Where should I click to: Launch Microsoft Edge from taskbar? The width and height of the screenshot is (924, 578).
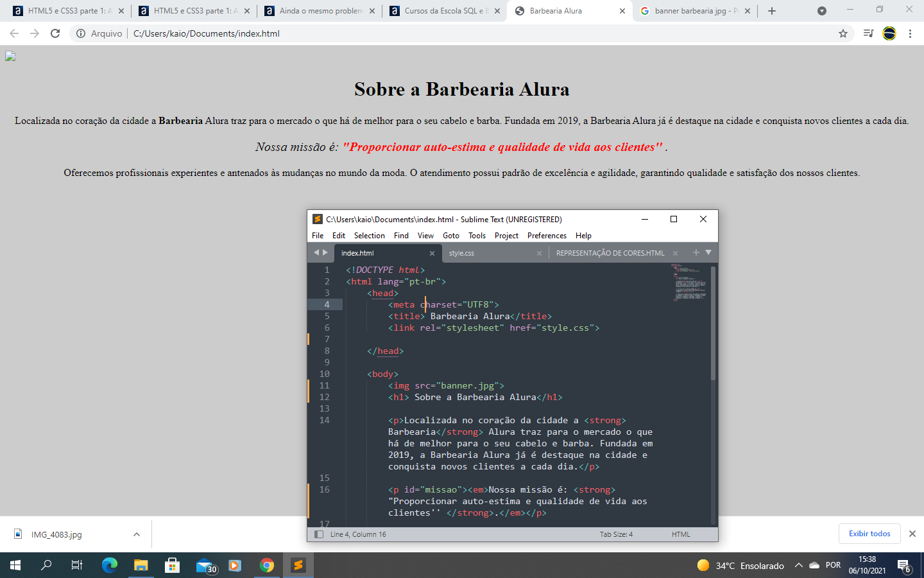tap(110, 565)
